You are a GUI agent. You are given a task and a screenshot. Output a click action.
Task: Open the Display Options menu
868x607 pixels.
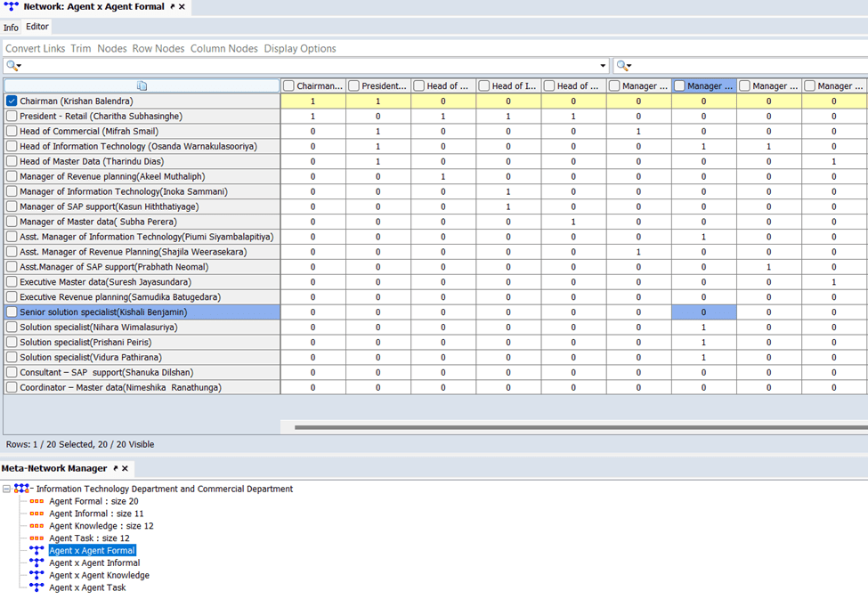(x=300, y=48)
